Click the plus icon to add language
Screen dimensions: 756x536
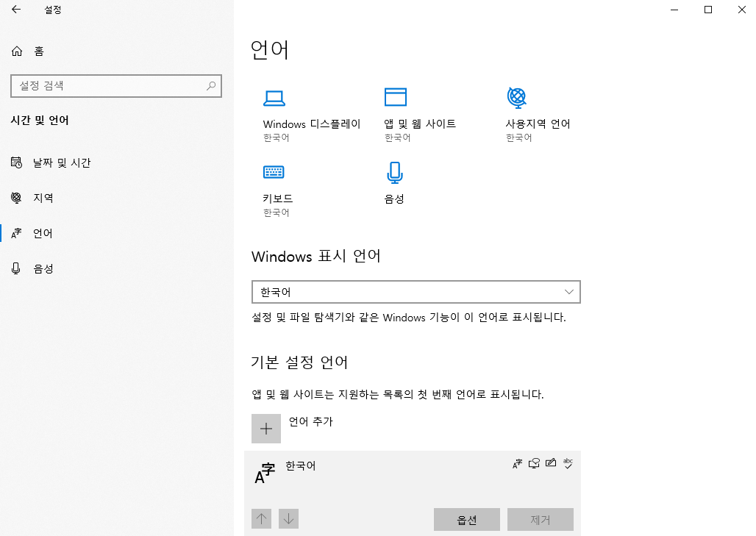tap(266, 429)
